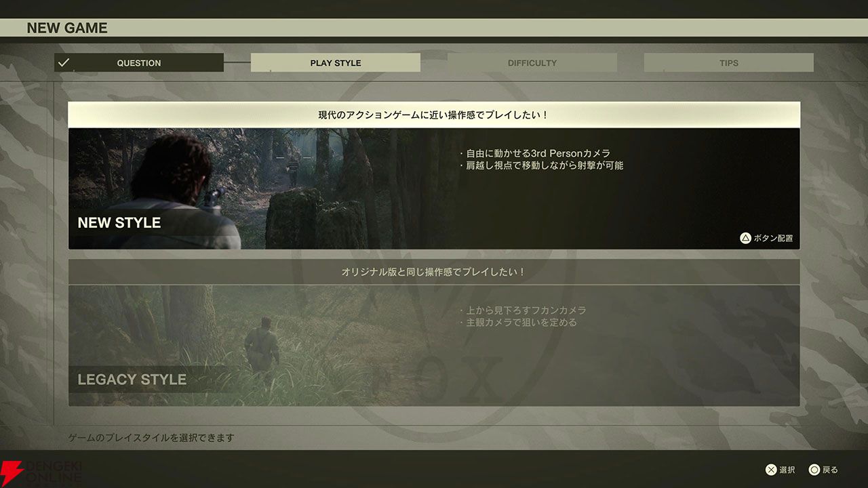Click the header オリジナル版と同じ操作感でプレイしたい!
868x488 pixels.
click(434, 272)
